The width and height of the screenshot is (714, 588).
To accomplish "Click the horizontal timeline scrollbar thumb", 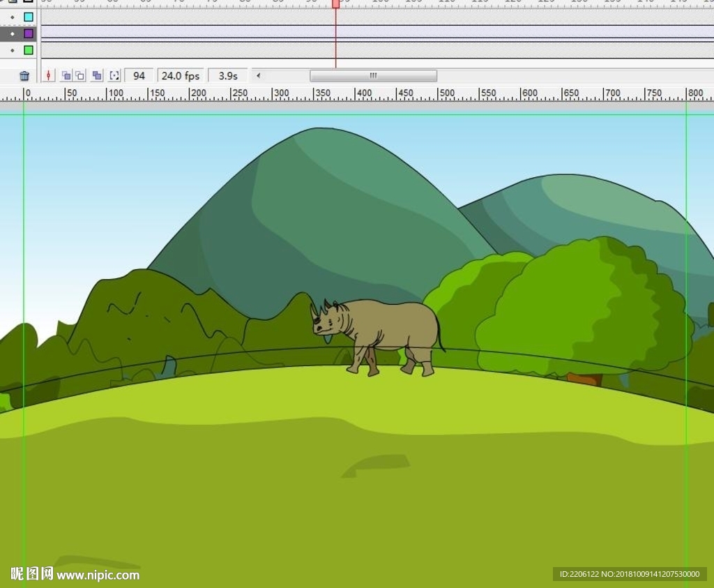I will coord(373,75).
